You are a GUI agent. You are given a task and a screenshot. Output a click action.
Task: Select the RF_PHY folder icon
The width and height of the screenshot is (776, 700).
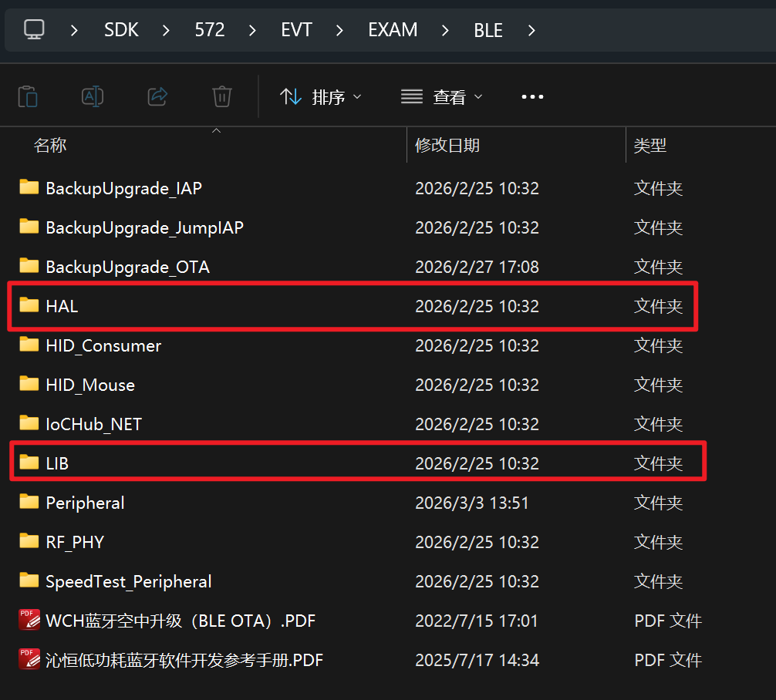point(29,540)
